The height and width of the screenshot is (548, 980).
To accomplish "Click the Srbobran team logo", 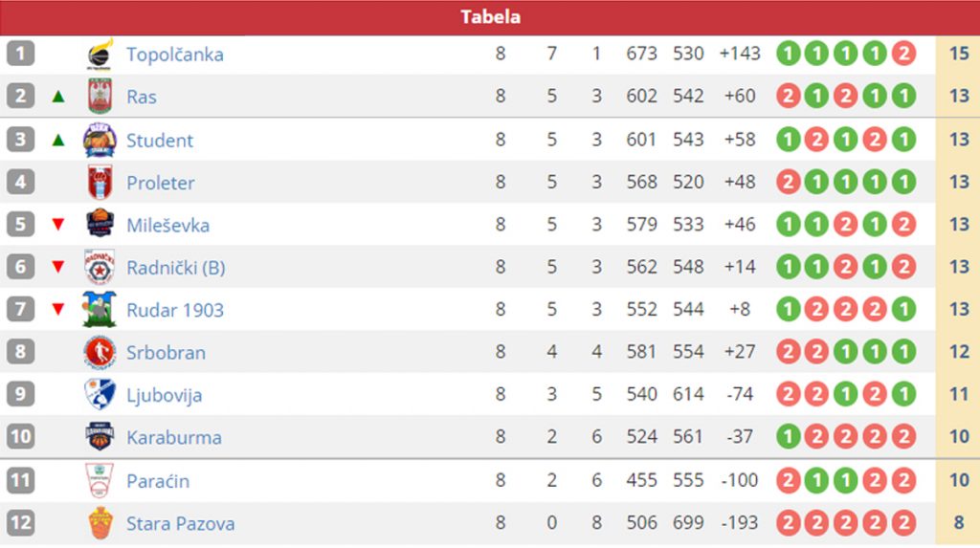I will point(100,352).
